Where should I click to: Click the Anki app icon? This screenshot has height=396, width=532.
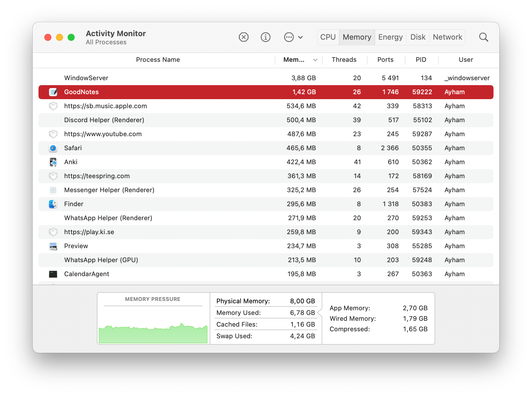(x=53, y=162)
